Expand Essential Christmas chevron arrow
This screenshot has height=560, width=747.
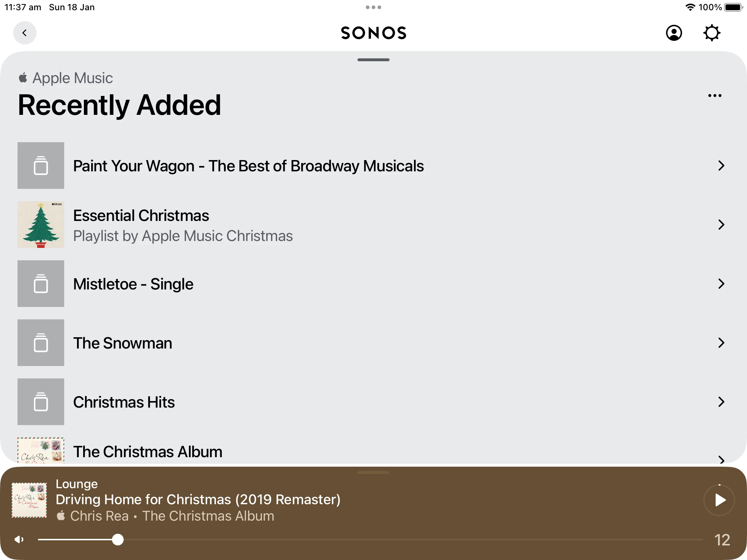721,225
